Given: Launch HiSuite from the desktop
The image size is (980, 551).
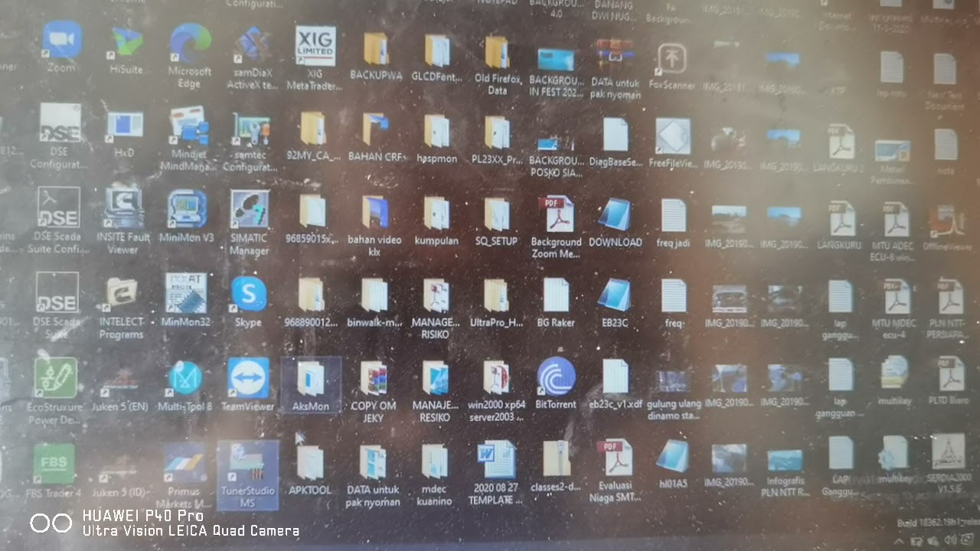Looking at the screenshot, I should coord(126,50).
